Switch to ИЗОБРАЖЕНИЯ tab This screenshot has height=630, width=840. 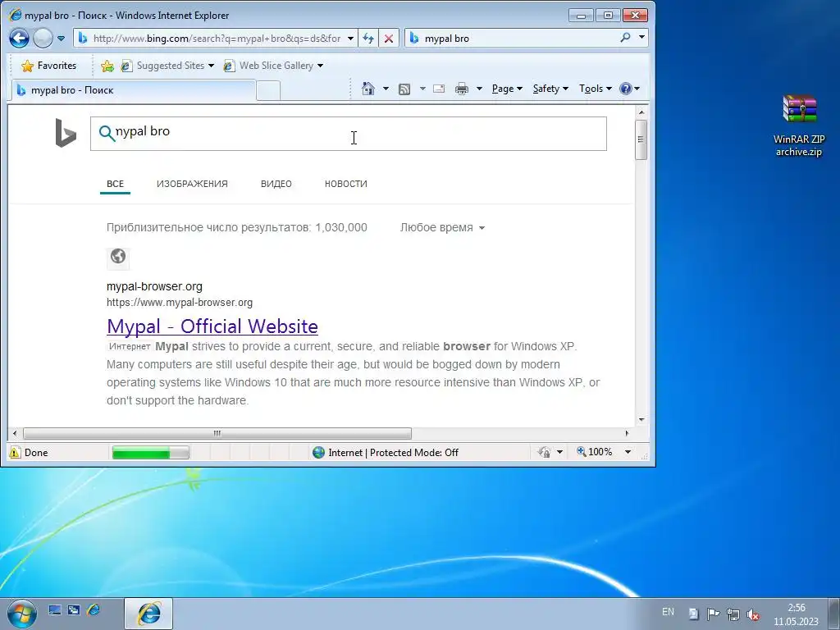tap(192, 184)
